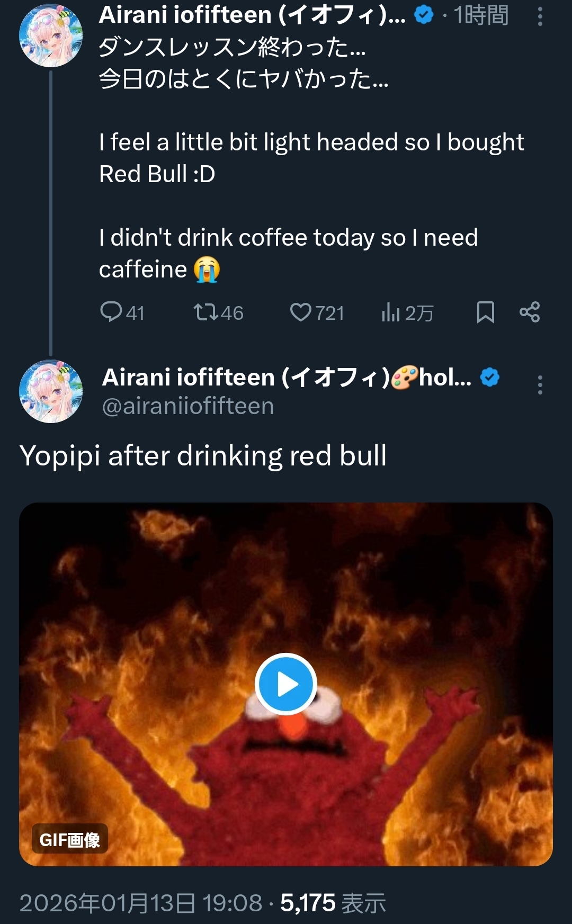The height and width of the screenshot is (924, 572).
Task: Click the reply tweet author display name
Action: (286, 378)
